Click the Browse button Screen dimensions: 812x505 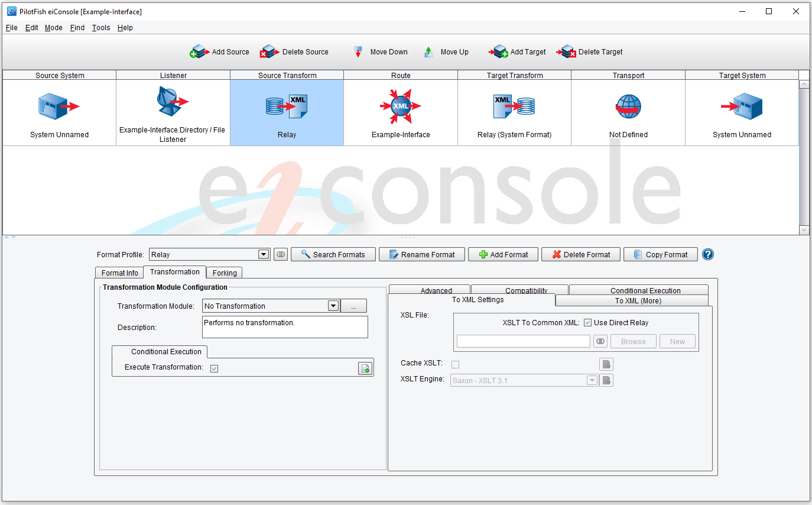tap(634, 341)
